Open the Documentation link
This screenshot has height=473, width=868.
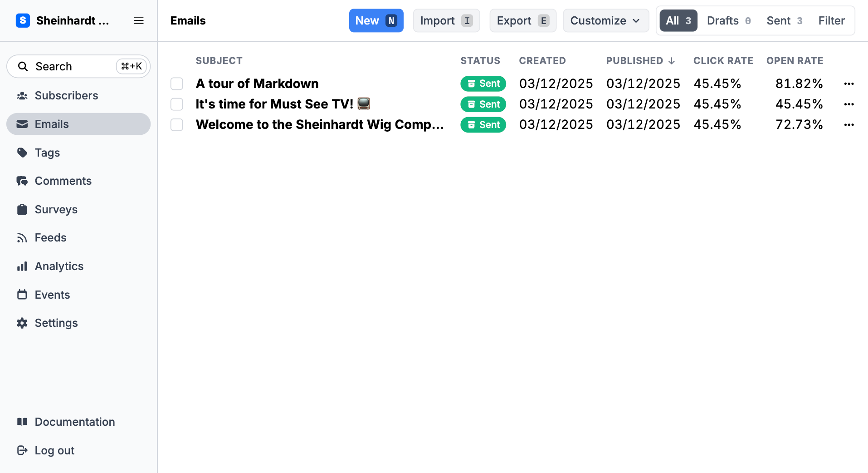(x=74, y=422)
